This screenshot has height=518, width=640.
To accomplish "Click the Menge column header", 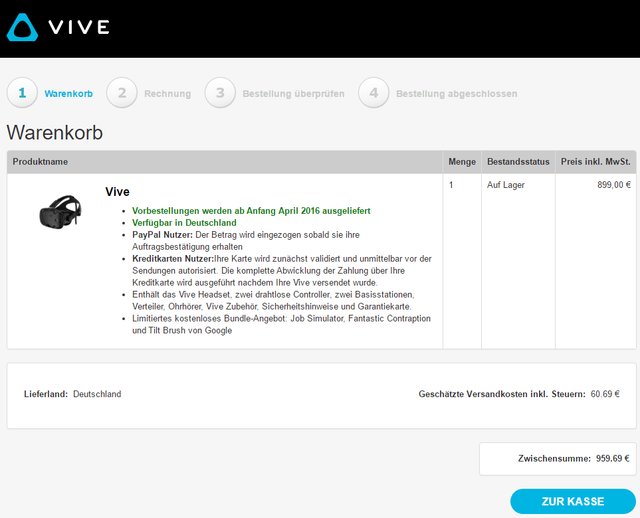I will click(462, 162).
